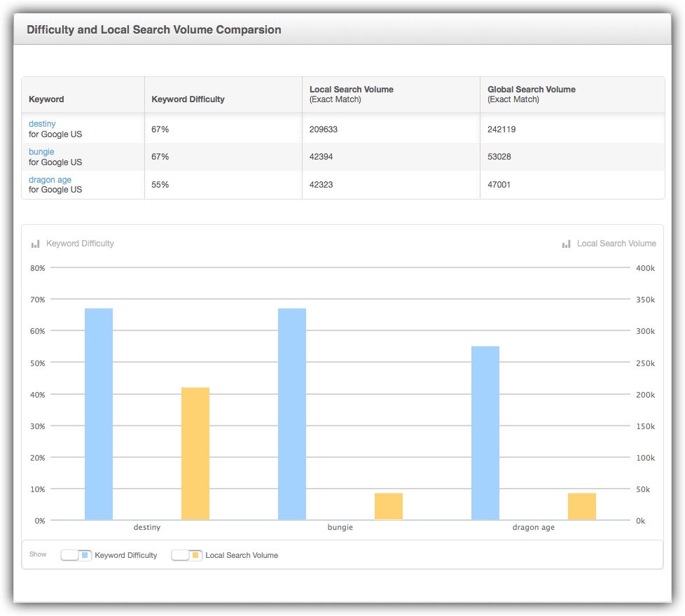Select global search volume value 242119
685x616 pixels.
(501, 129)
